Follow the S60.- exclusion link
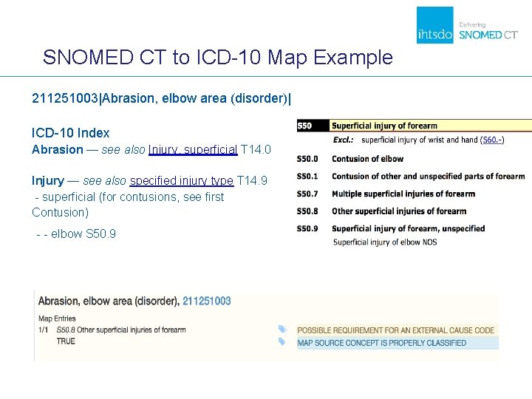The image size is (532, 399). (492, 140)
